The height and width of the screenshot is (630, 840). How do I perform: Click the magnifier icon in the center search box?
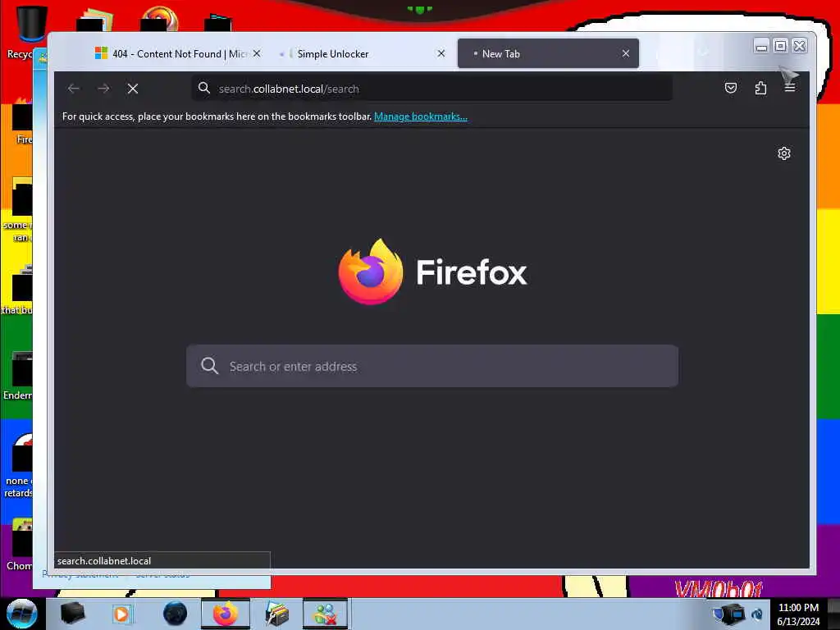pyautogui.click(x=209, y=366)
